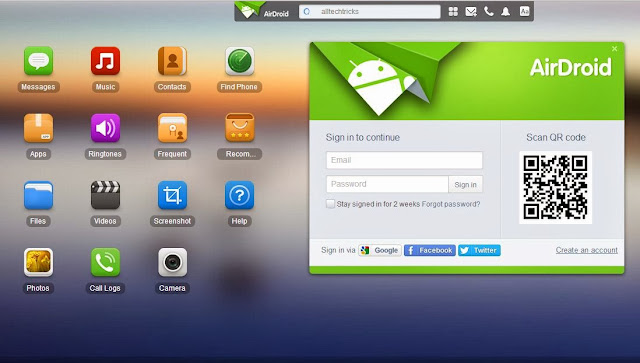Sign in via Facebook button
Viewport: 640px width, 363px height.
coord(430,250)
